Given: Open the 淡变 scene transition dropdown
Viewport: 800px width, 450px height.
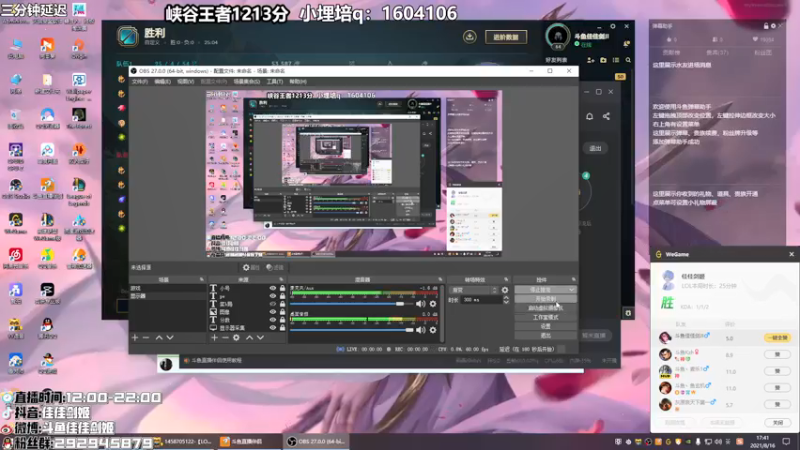Looking at the screenshot, I should pyautogui.click(x=473, y=290).
